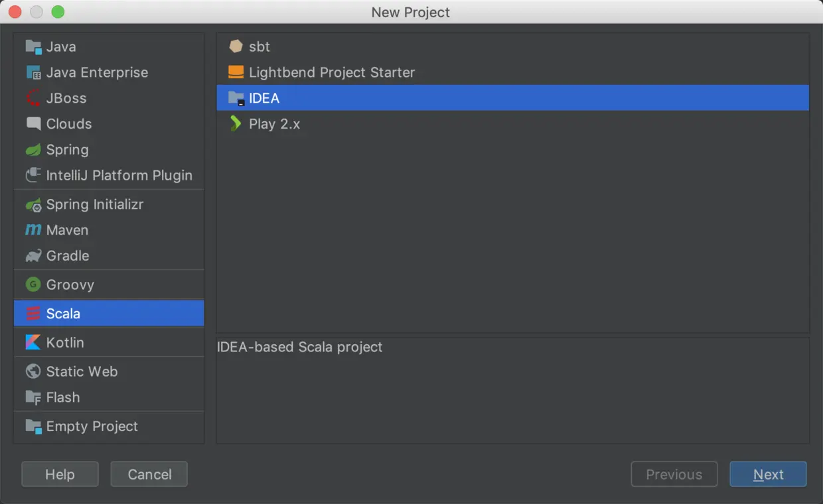
Task: Select Clouds project category
Action: [68, 124]
